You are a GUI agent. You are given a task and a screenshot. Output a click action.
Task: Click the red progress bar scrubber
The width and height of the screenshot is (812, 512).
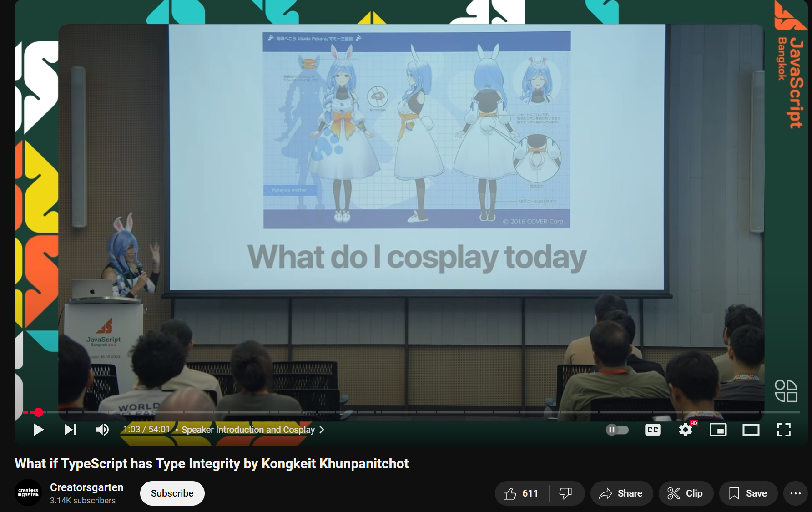[39, 412]
